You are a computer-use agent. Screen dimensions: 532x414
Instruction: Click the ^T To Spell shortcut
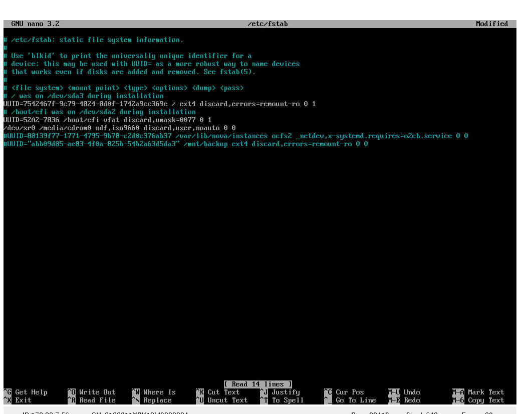(x=282, y=400)
